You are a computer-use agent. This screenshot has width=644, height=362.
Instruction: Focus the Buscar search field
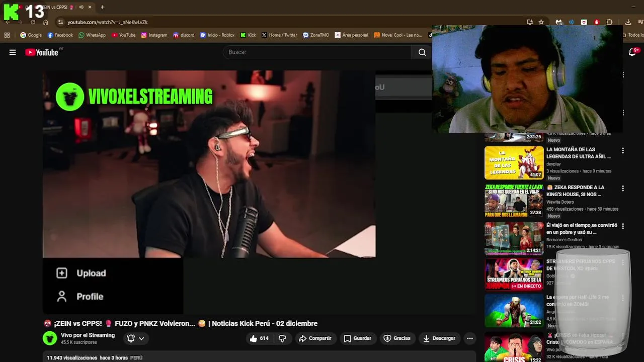tap(317, 52)
